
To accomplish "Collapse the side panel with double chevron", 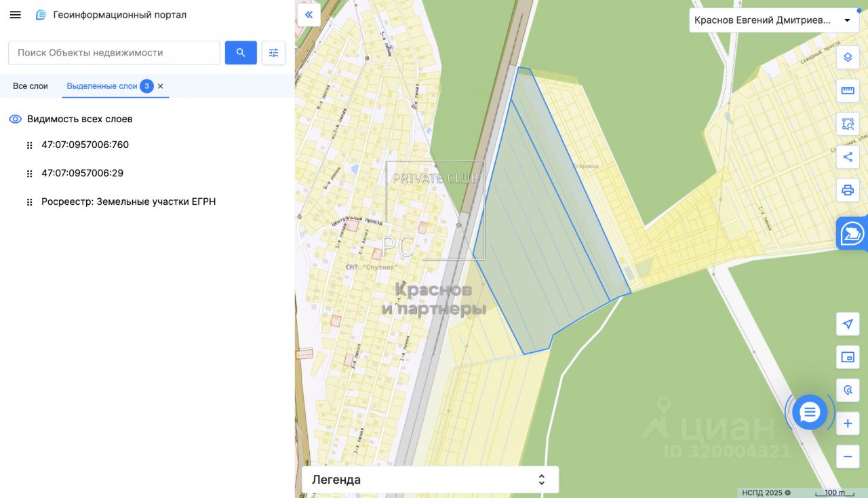I will (309, 14).
